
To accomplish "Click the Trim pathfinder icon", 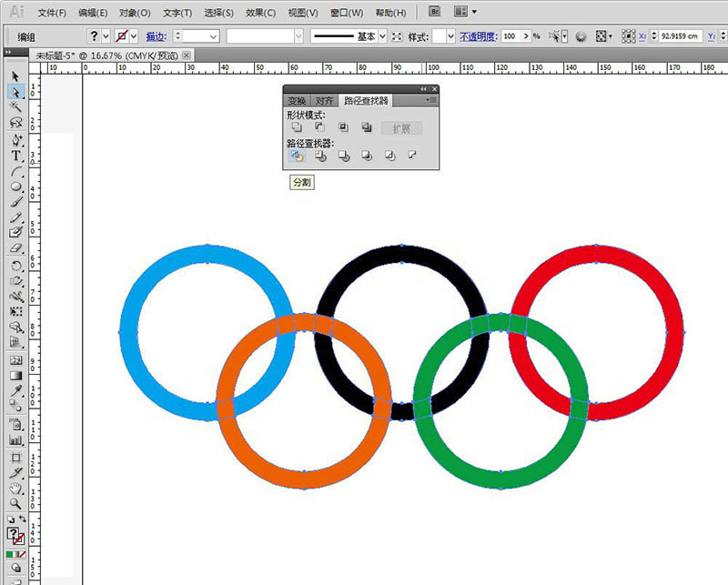I will (320, 156).
